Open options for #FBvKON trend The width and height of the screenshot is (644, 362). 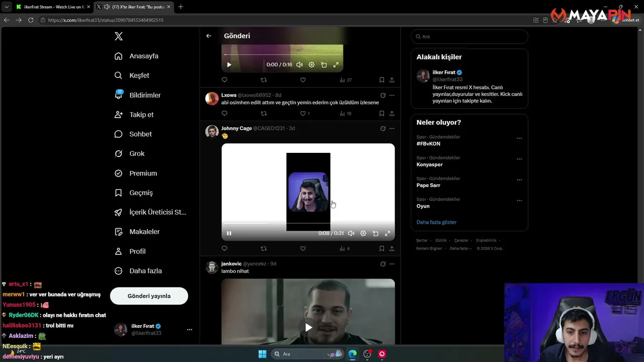tap(519, 138)
